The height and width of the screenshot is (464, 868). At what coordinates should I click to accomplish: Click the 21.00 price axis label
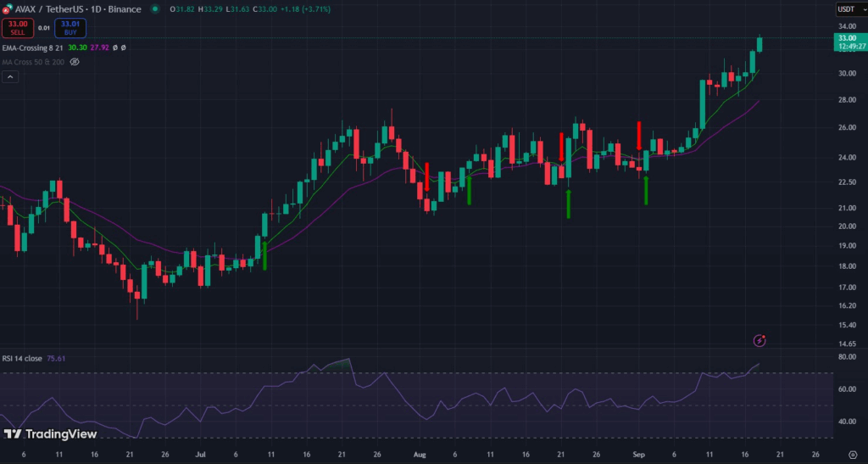coord(847,208)
